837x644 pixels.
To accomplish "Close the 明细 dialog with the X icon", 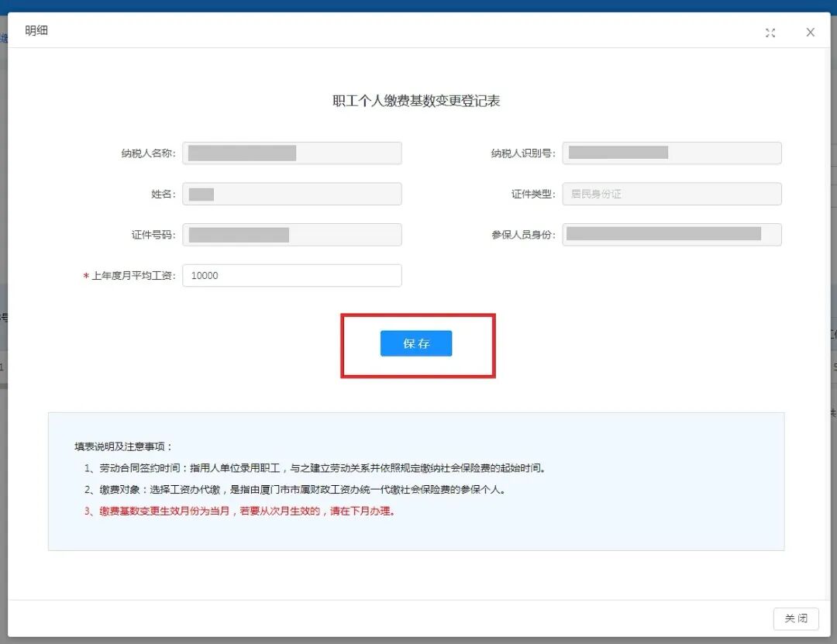I will [811, 33].
